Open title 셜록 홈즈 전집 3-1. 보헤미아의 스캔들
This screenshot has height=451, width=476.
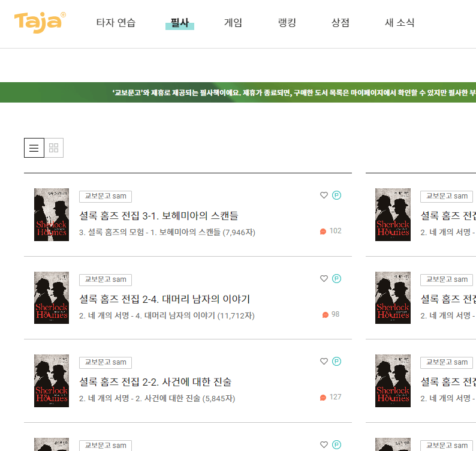point(158,216)
